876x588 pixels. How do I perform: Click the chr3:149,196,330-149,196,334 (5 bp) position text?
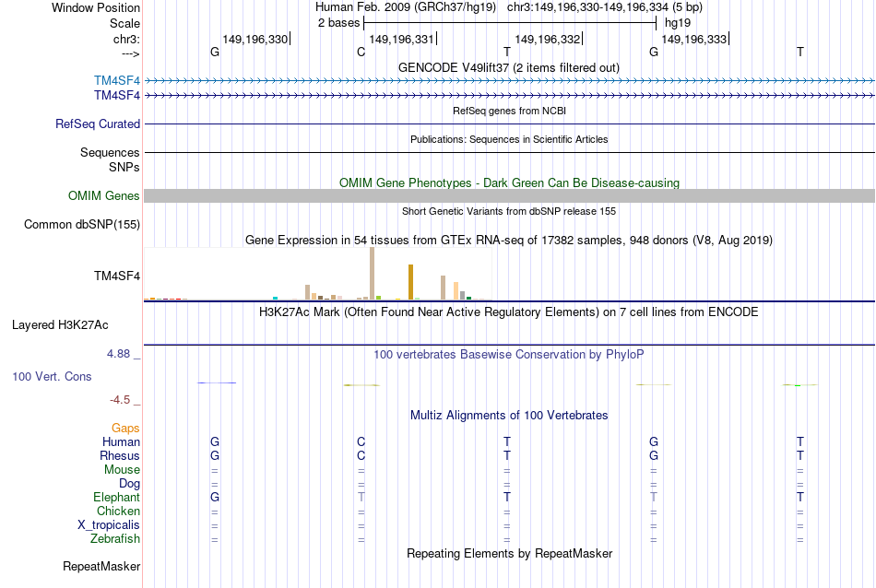pyautogui.click(x=605, y=7)
